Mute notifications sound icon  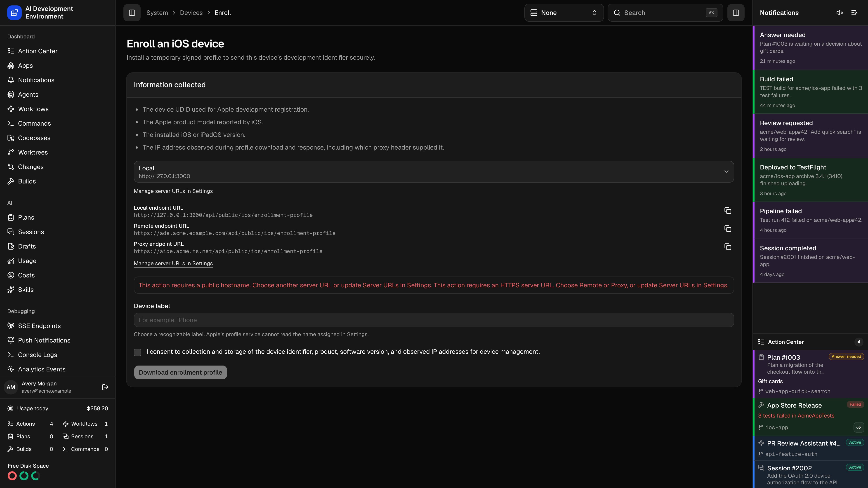840,13
